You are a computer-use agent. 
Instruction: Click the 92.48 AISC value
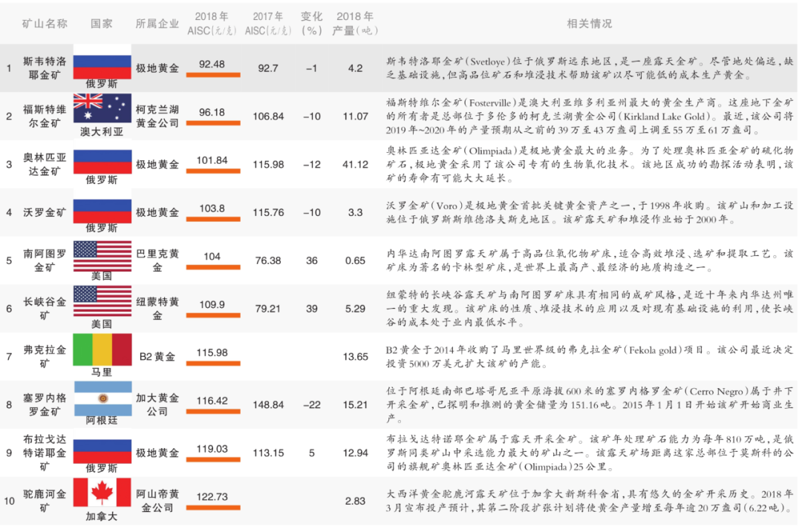click(x=212, y=64)
